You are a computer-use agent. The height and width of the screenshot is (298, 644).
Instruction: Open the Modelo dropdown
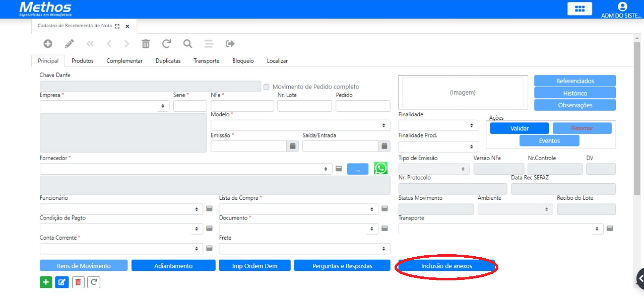pos(300,125)
